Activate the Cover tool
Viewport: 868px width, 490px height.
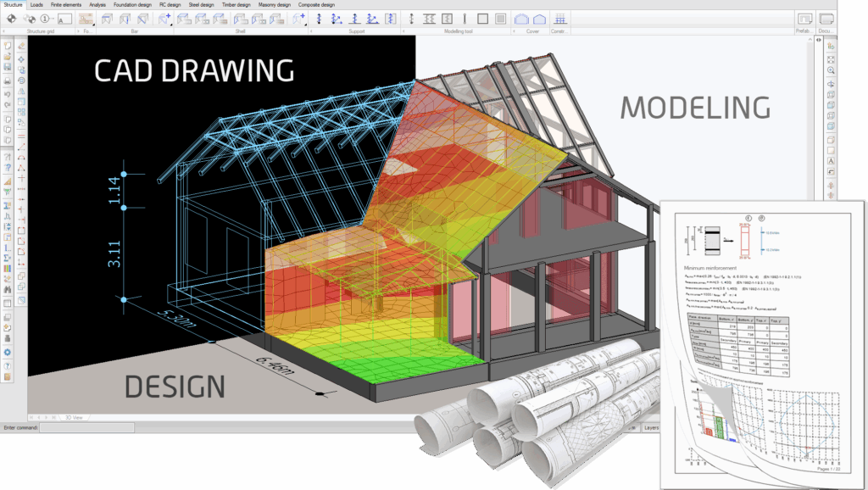(x=520, y=19)
